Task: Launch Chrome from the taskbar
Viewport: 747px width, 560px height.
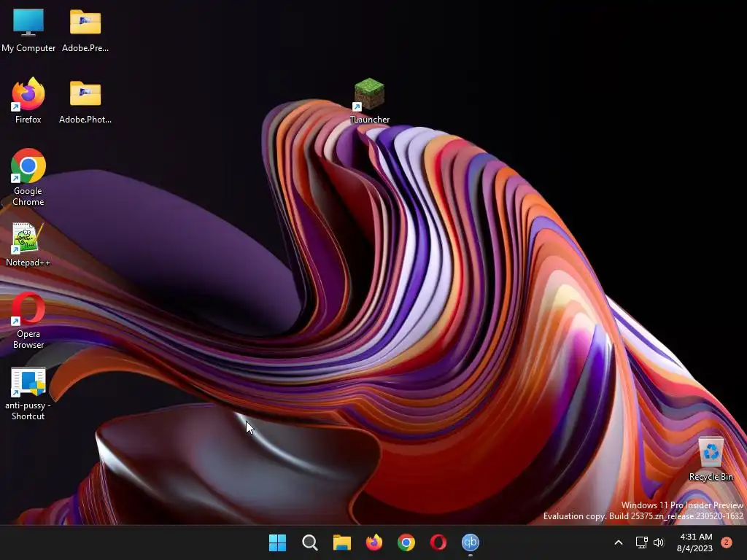Action: [406, 542]
